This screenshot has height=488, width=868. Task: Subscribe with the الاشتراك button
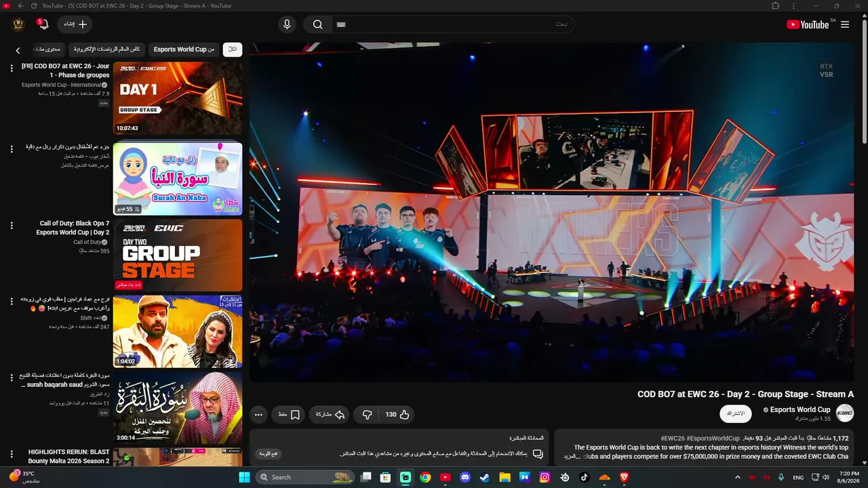coord(736,413)
